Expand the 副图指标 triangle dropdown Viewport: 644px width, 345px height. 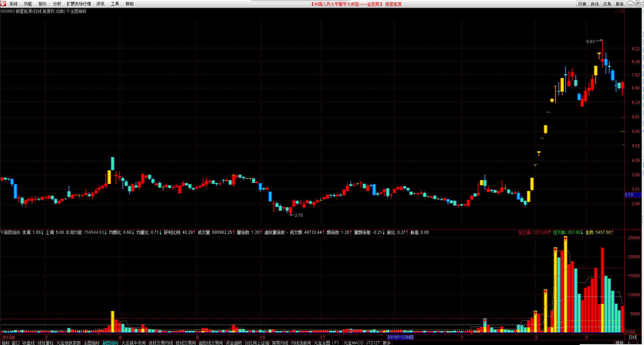click(x=2, y=232)
